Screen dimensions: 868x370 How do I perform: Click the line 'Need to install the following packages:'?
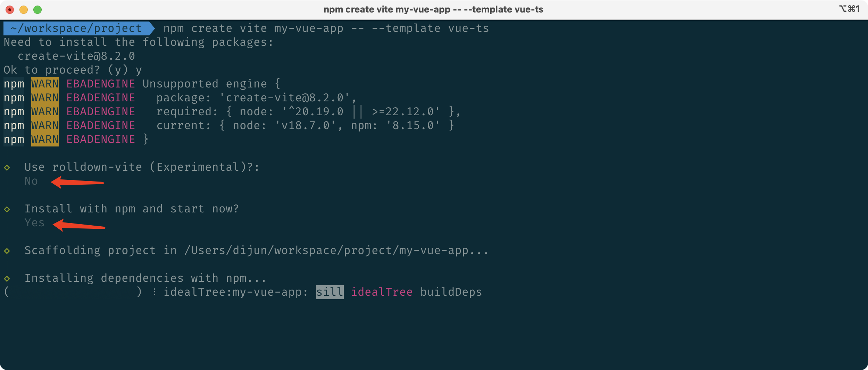click(x=139, y=42)
